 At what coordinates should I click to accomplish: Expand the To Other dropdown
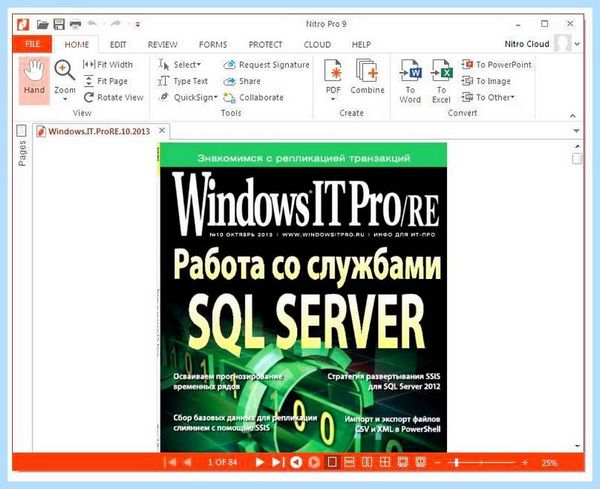488,98
